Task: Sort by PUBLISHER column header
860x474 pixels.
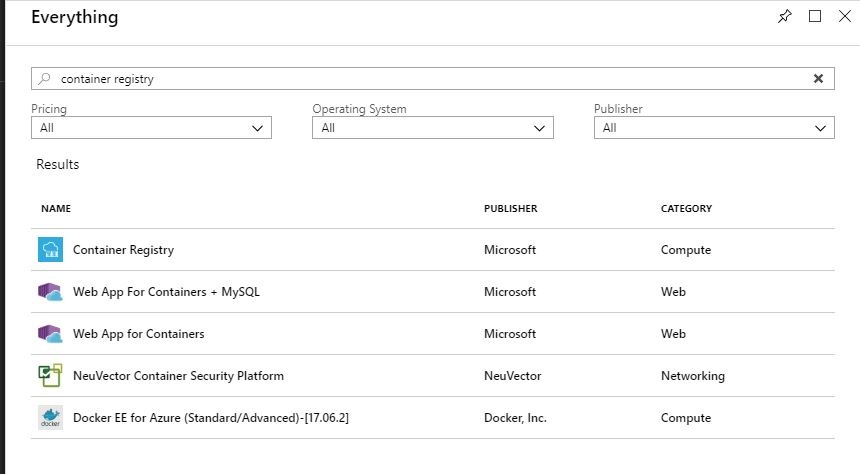Action: [x=511, y=208]
